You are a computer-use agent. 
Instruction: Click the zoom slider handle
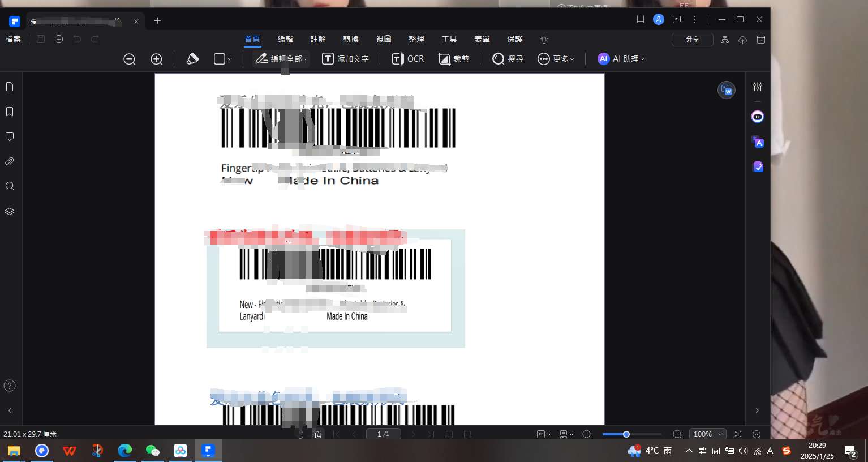pos(626,434)
